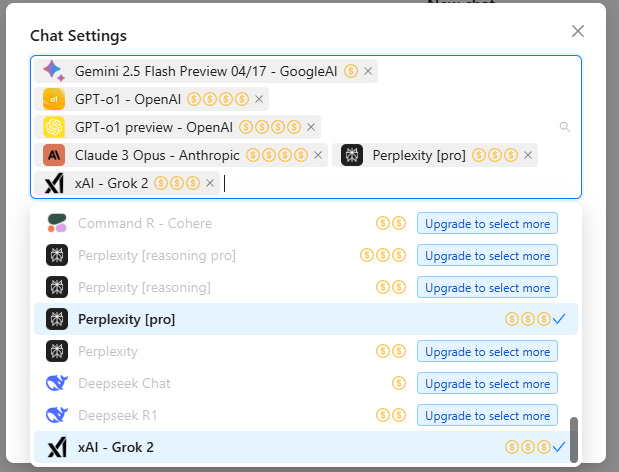The width and height of the screenshot is (619, 472).
Task: Remove the GPT-o1 preview tag
Action: click(x=312, y=127)
